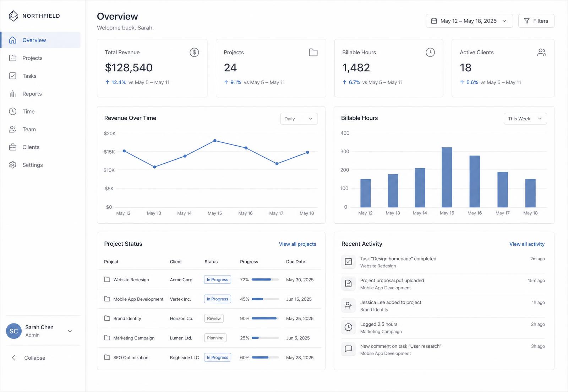Select Time in the sidebar

(x=40, y=111)
